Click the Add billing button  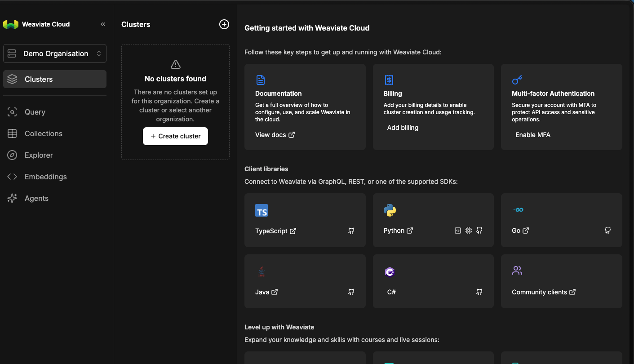tap(403, 128)
